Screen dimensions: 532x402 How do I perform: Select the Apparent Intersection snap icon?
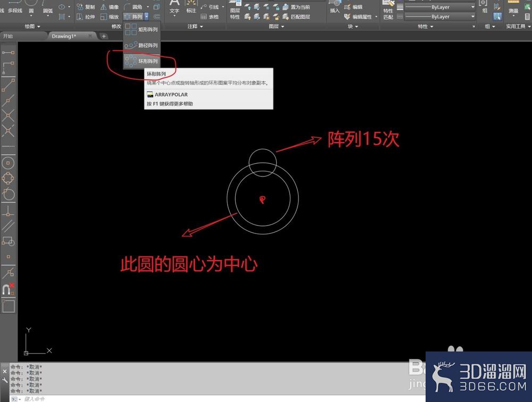(8, 131)
